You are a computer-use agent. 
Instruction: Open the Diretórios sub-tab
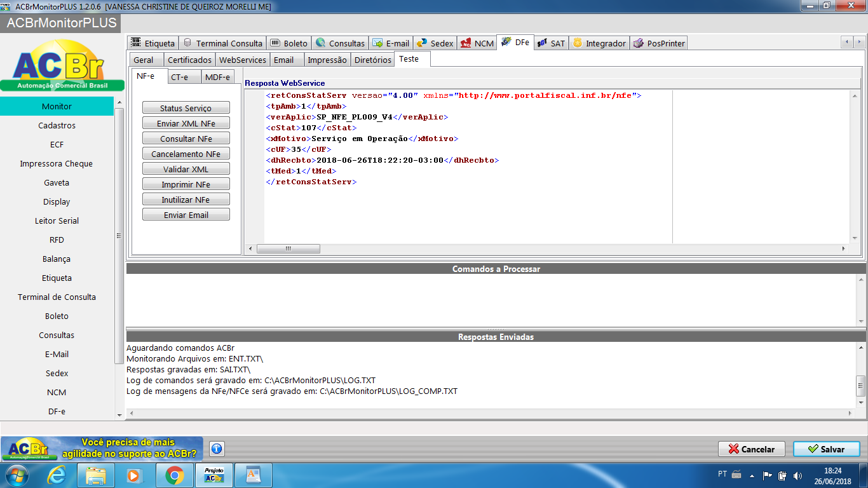click(x=372, y=60)
